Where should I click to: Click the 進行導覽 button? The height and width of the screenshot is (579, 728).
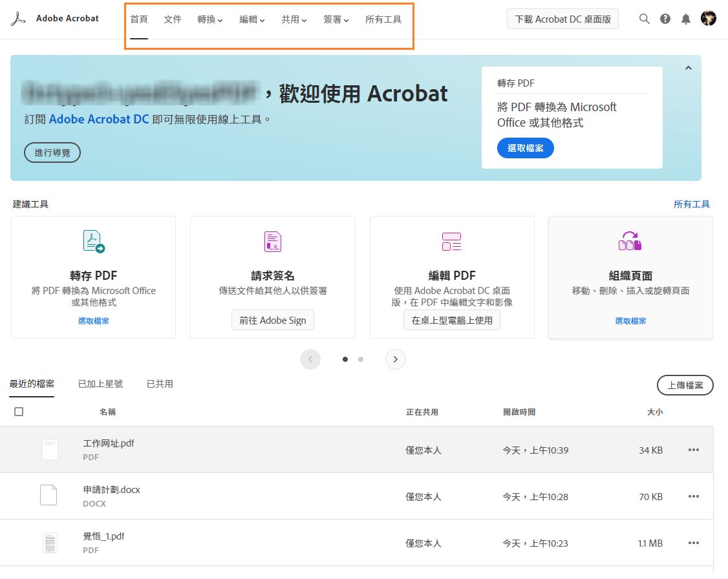pyautogui.click(x=52, y=152)
